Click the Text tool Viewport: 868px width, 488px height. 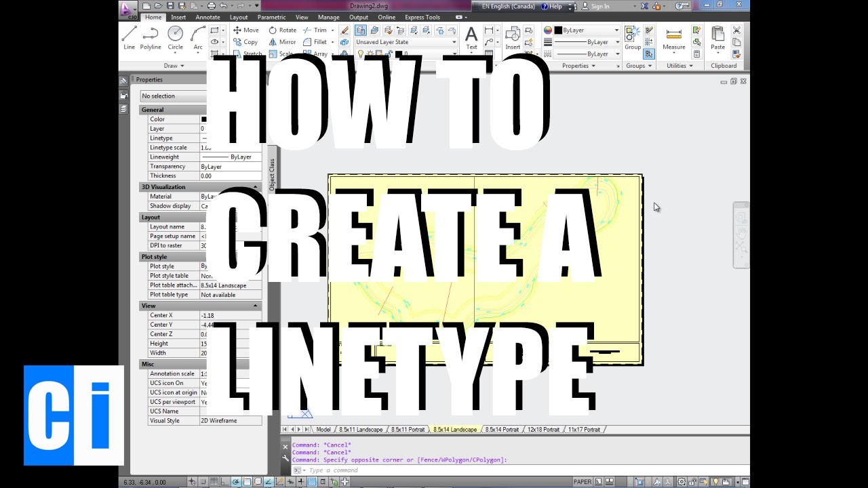[471, 38]
